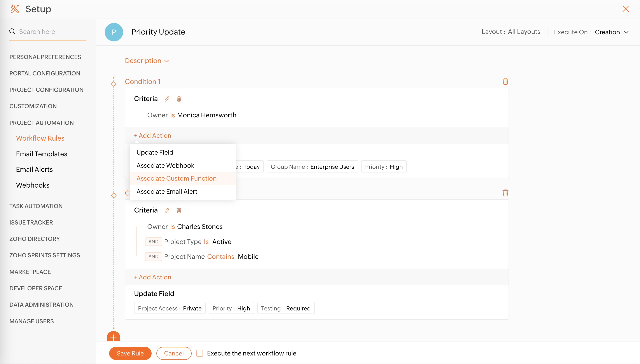This screenshot has width=640, height=364.
Task: Click the Condition 1 diamond marker
Action: (x=114, y=84)
